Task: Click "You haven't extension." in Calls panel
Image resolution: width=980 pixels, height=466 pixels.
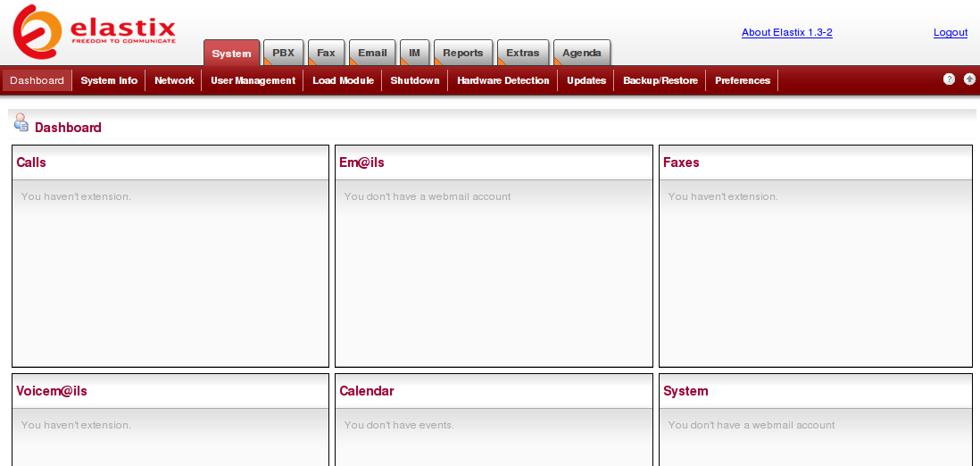Action: (76, 196)
